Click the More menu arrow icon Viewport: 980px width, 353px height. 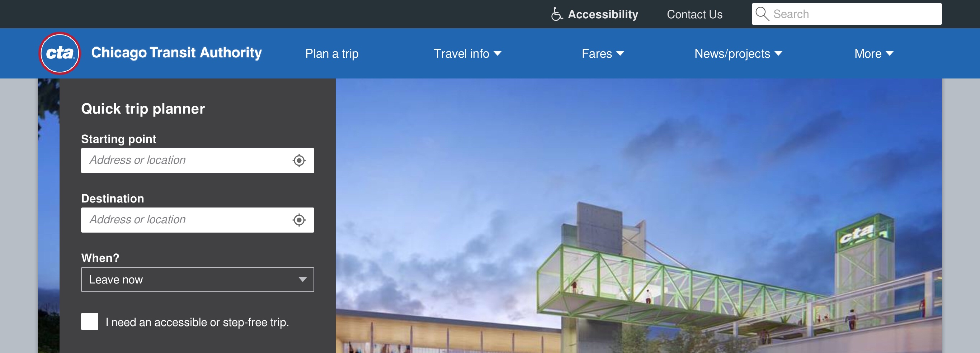tap(890, 53)
